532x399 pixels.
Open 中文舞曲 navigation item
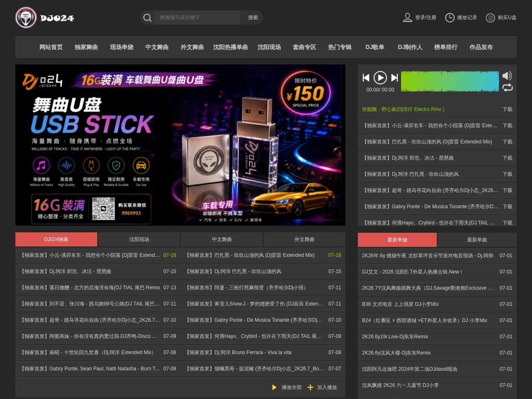(x=157, y=47)
